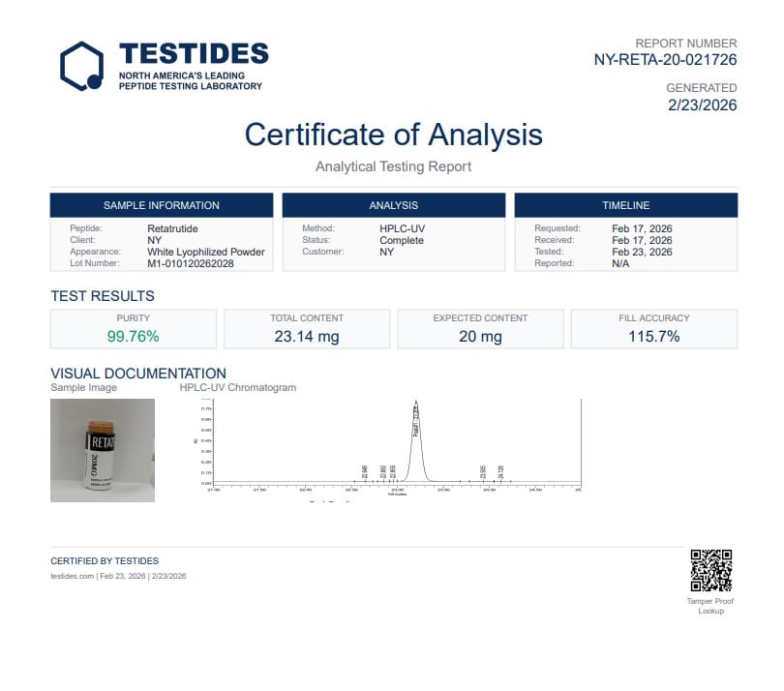Click report number NY-RETA-20-021726
The image size is (784, 691).
point(665,60)
